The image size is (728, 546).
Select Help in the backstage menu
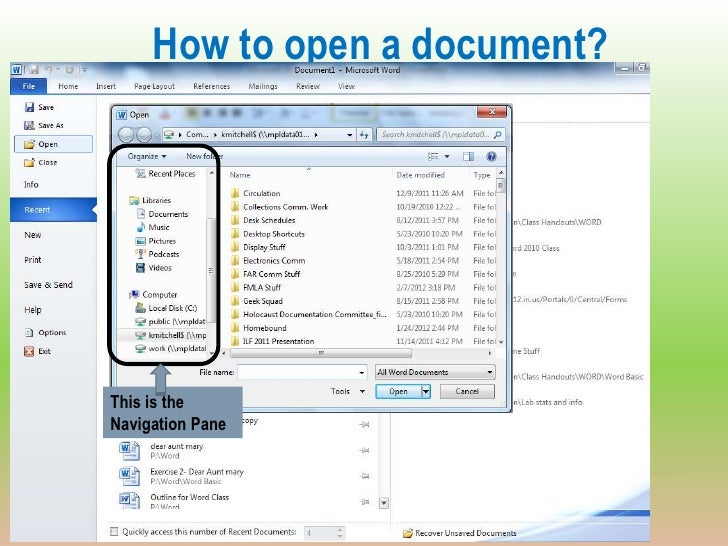point(32,310)
